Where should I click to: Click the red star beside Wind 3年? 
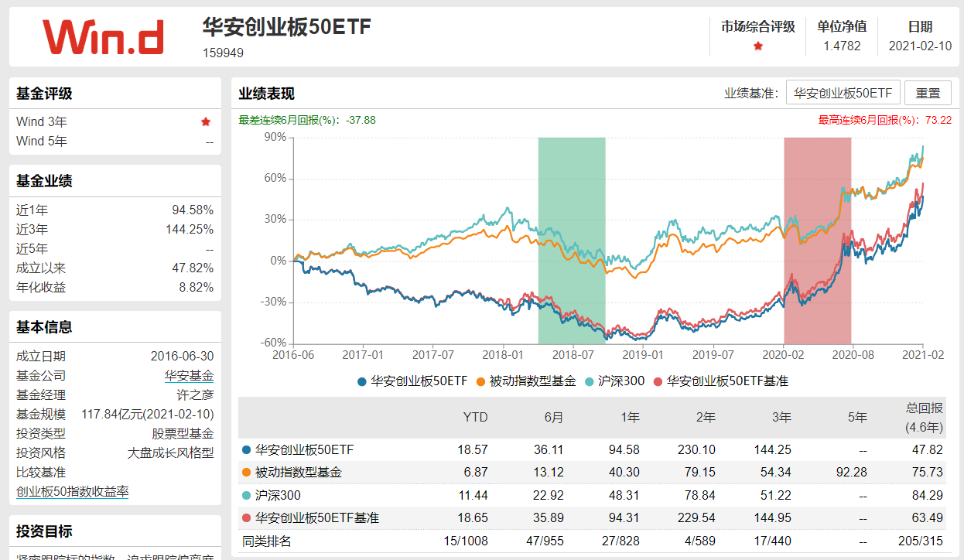click(x=206, y=121)
